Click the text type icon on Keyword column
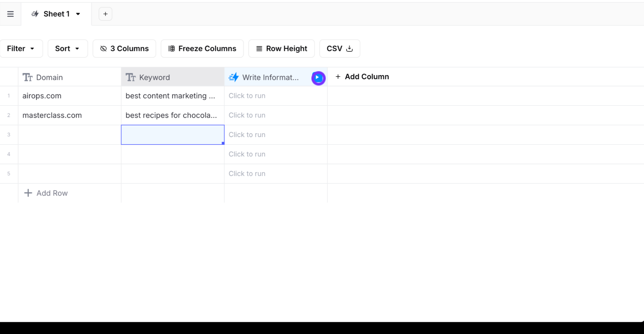The width and height of the screenshot is (644, 334). [131, 77]
